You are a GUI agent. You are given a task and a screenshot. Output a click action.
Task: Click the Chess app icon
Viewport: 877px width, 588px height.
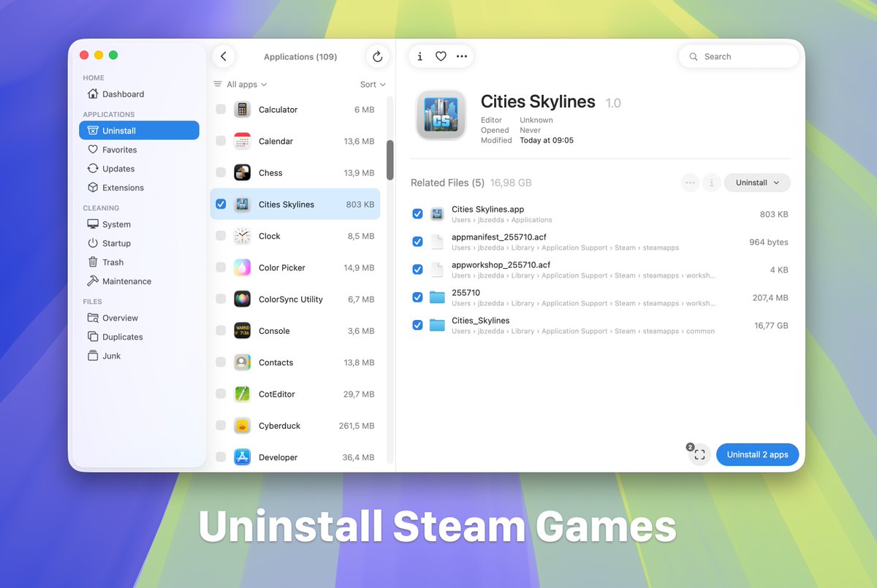coord(243,172)
